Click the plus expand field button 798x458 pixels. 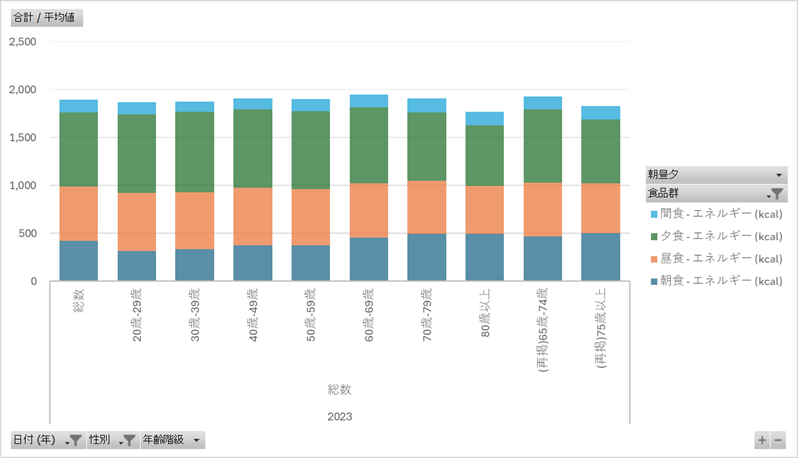click(x=762, y=440)
